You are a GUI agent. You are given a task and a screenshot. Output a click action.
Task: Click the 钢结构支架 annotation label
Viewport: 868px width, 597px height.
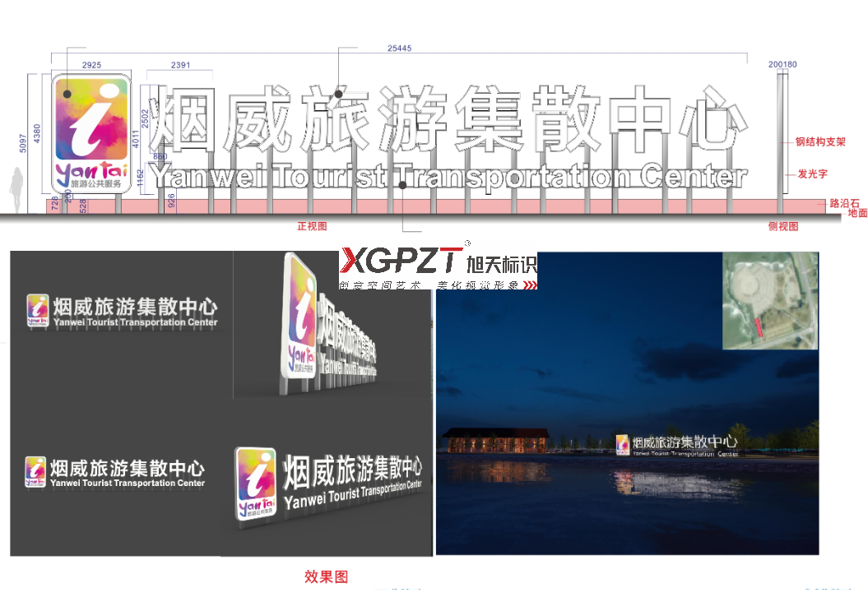(820, 141)
